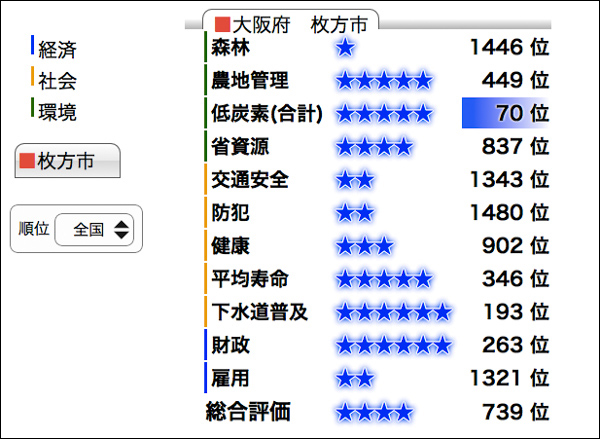
Task: Click the 環境 legend entry
Action: click(x=57, y=112)
